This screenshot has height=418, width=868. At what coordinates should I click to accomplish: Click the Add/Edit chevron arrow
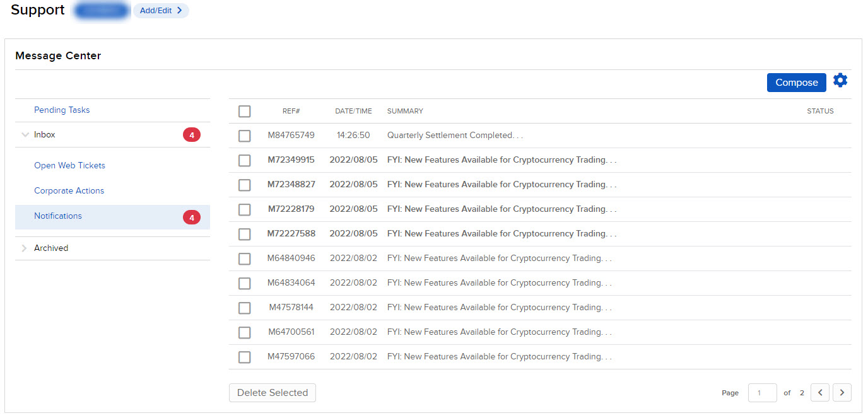[180, 10]
